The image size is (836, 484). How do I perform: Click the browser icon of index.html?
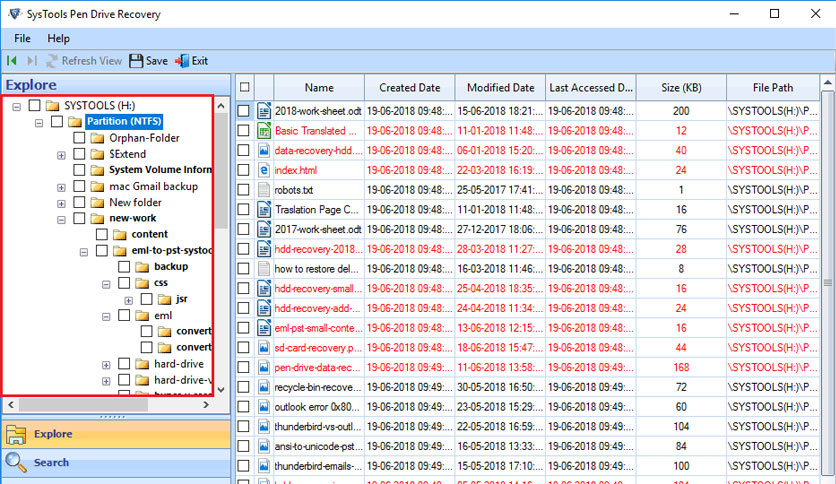tap(263, 170)
